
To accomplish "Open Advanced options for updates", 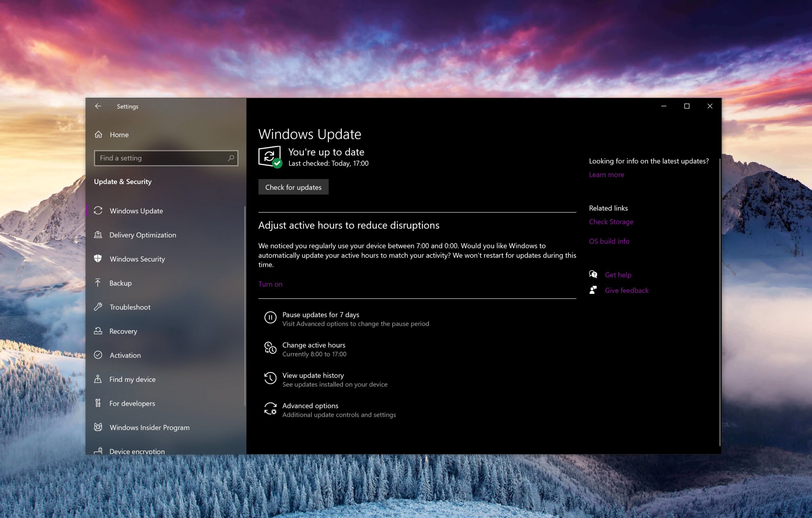I will point(417,410).
